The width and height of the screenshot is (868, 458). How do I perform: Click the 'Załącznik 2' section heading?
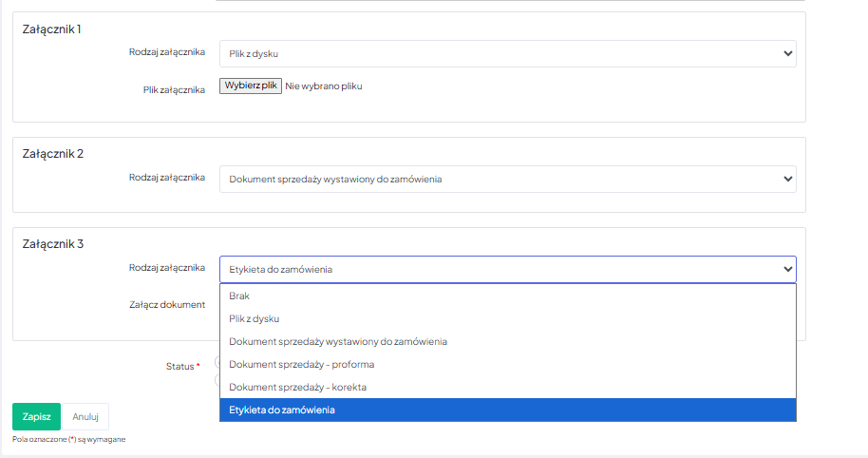pyautogui.click(x=53, y=153)
